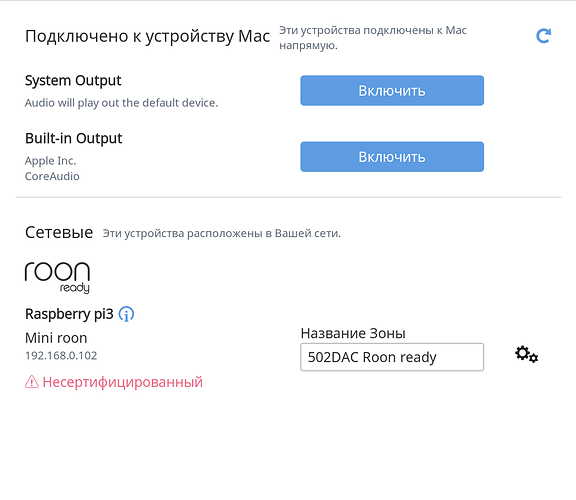
Task: Click the red warning triangle icon
Action: [x=32, y=382]
